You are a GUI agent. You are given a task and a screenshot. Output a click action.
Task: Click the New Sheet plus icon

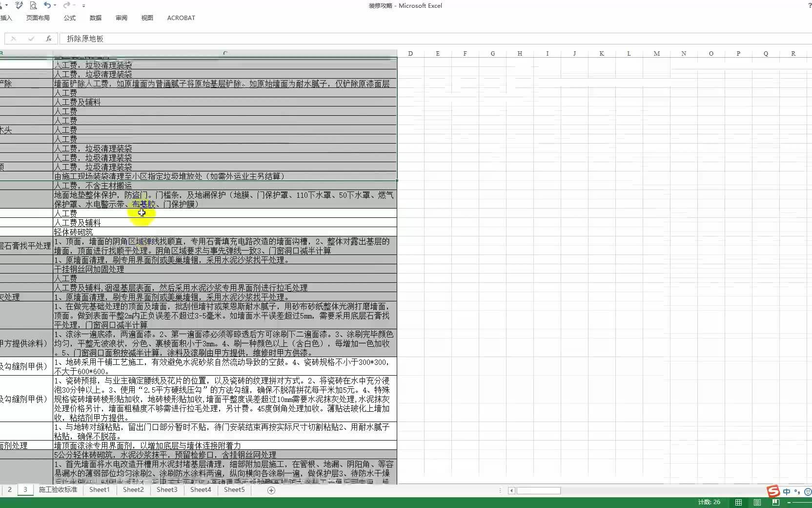pos(271,490)
